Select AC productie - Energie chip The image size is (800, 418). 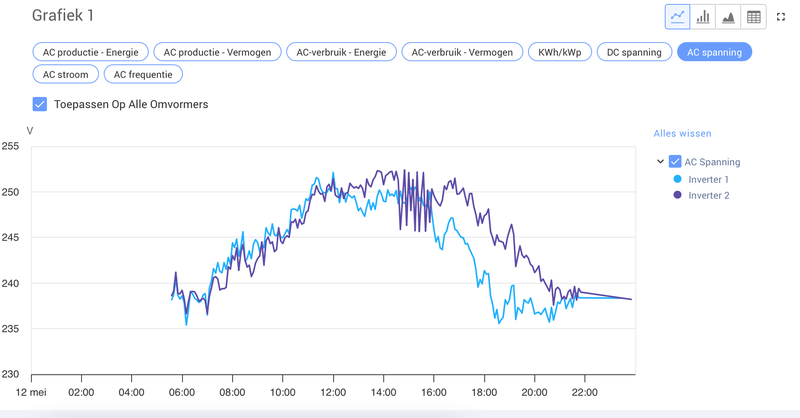(x=91, y=52)
